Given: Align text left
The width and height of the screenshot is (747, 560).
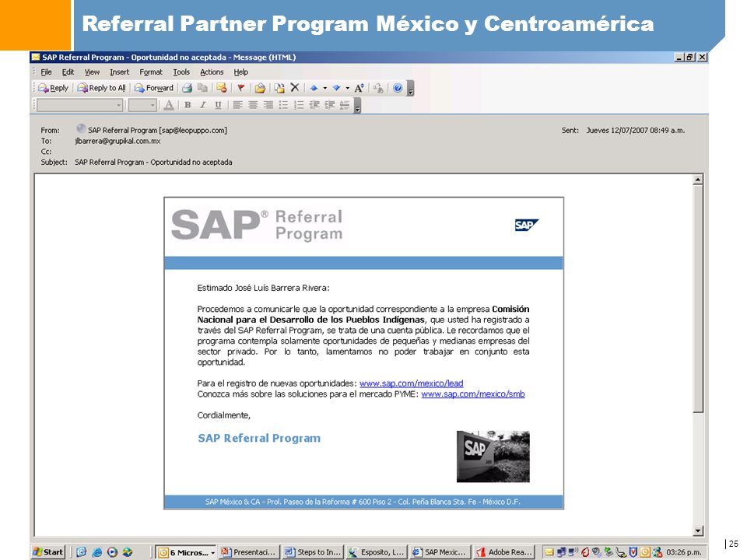Looking at the screenshot, I should [x=237, y=105].
